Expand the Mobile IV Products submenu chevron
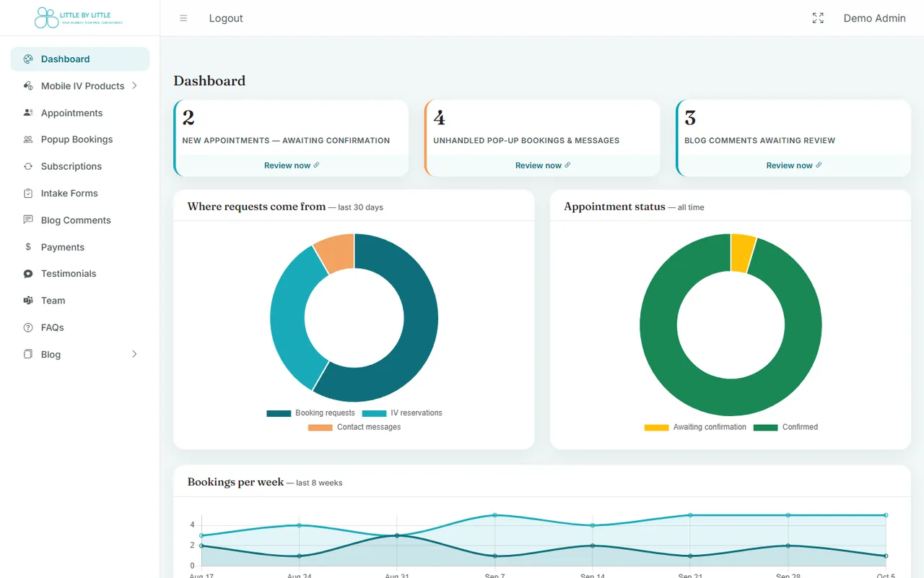924x578 pixels. click(134, 86)
